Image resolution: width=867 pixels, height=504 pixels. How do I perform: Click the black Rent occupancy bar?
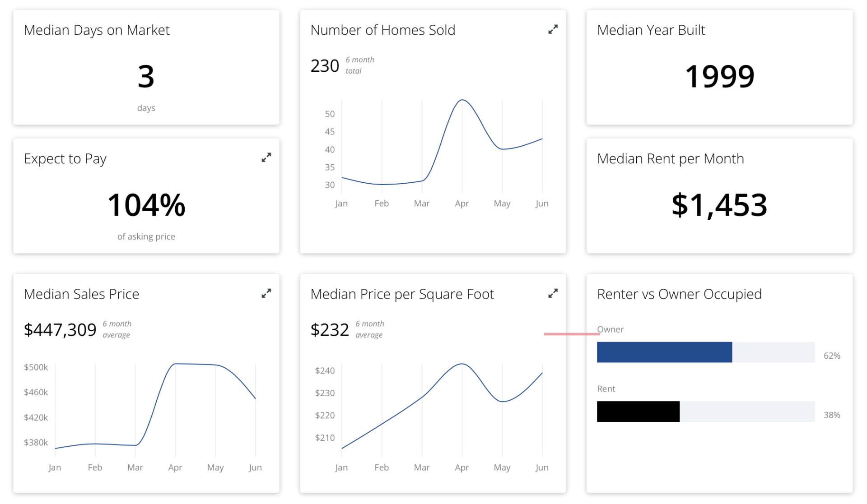tap(638, 412)
